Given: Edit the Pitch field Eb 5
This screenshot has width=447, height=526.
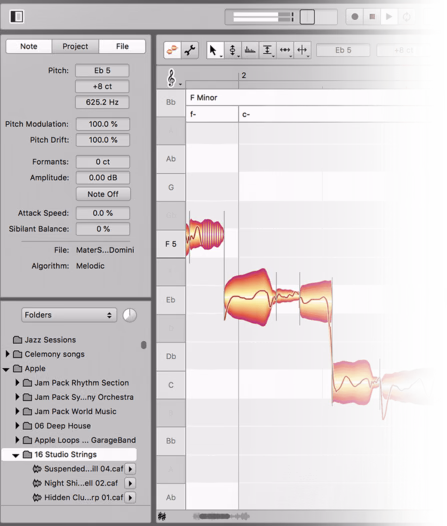Looking at the screenshot, I should tap(102, 70).
